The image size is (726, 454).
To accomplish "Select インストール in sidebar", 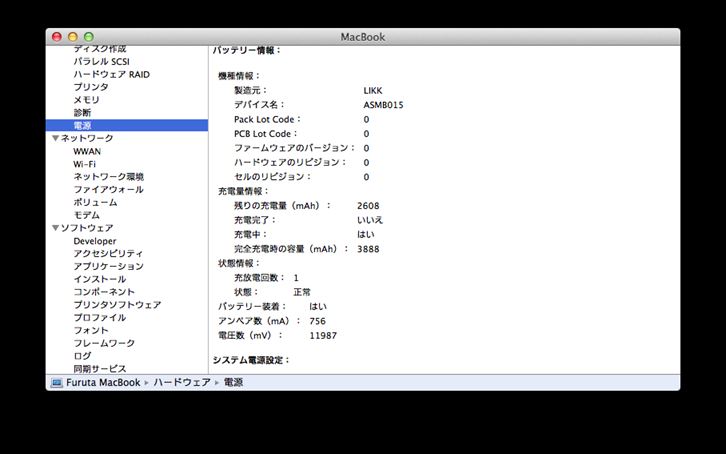I will pyautogui.click(x=100, y=279).
